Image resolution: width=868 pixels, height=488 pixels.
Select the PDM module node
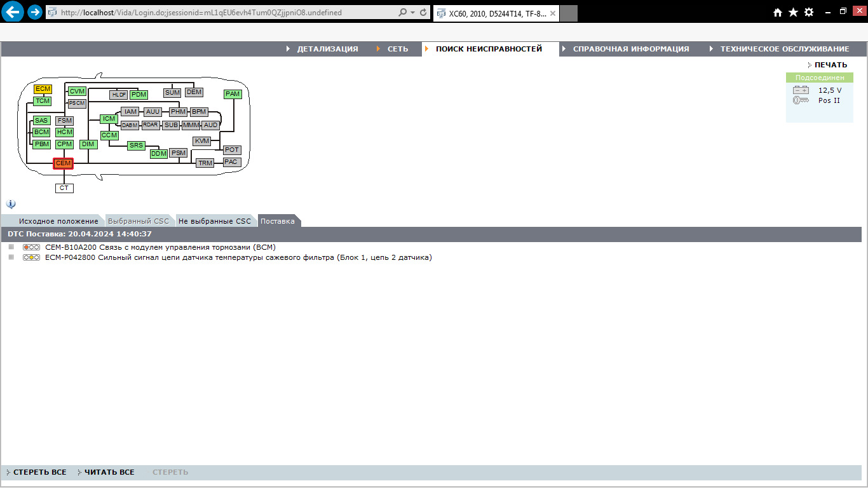tap(139, 95)
